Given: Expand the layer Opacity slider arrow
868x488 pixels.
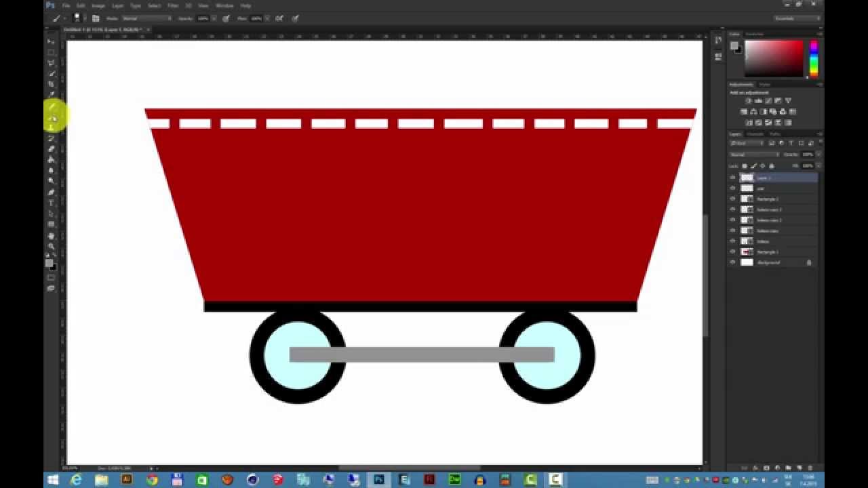Looking at the screenshot, I should pyautogui.click(x=819, y=155).
